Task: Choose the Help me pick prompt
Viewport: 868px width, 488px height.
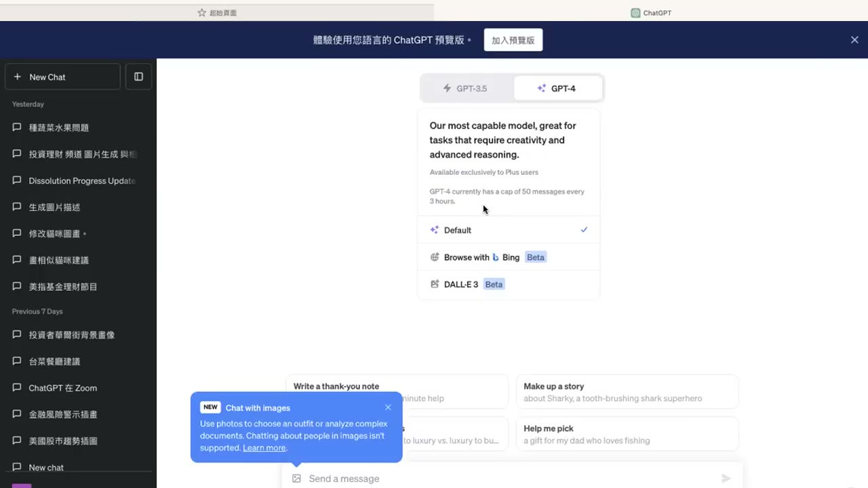Action: tap(627, 434)
